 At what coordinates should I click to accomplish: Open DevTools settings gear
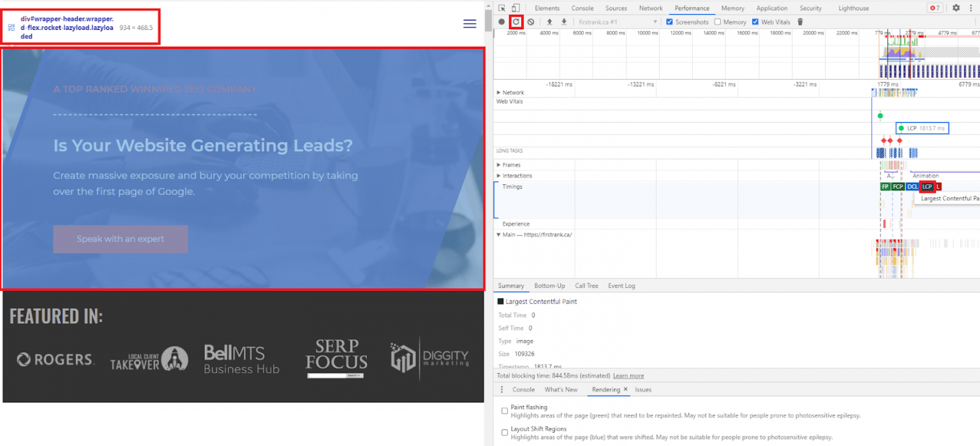click(956, 8)
